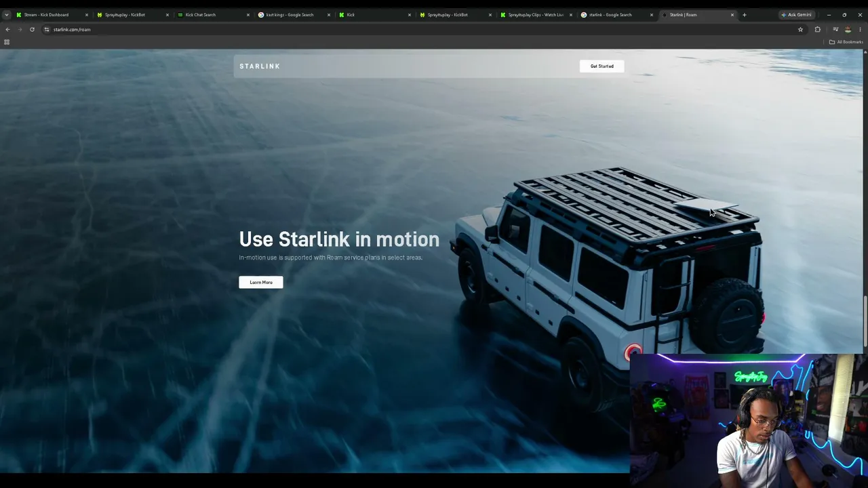This screenshot has width=868, height=488.
Task: Click Learn More under Use Starlink in motion
Action: click(x=261, y=283)
